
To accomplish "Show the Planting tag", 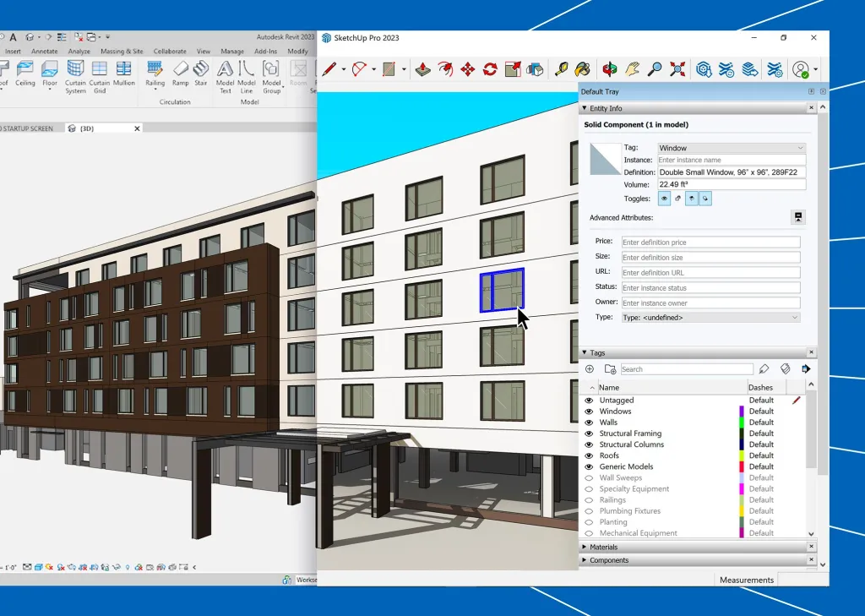I will click(589, 522).
